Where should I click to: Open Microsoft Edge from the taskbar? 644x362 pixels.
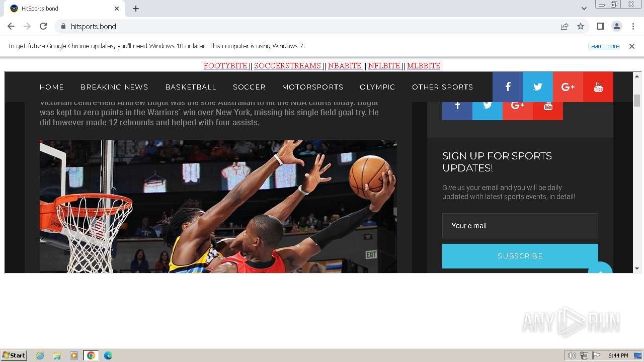click(108, 355)
